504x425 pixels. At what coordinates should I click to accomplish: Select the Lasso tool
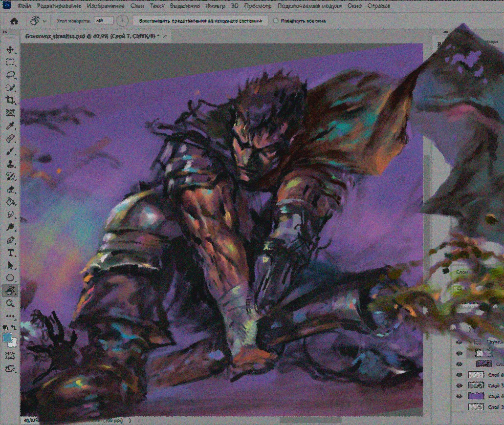coord(10,75)
